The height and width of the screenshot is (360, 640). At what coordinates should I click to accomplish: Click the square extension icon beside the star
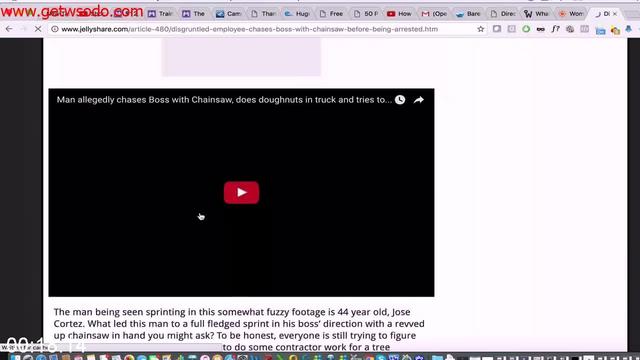click(x=497, y=29)
